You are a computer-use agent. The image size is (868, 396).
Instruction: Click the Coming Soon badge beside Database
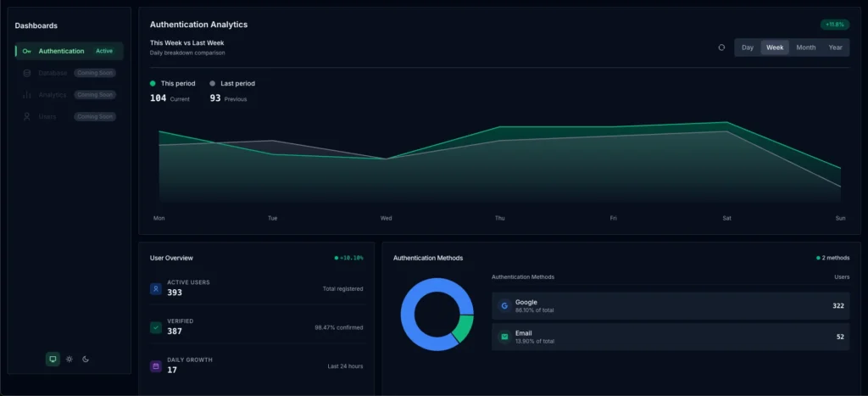click(95, 73)
